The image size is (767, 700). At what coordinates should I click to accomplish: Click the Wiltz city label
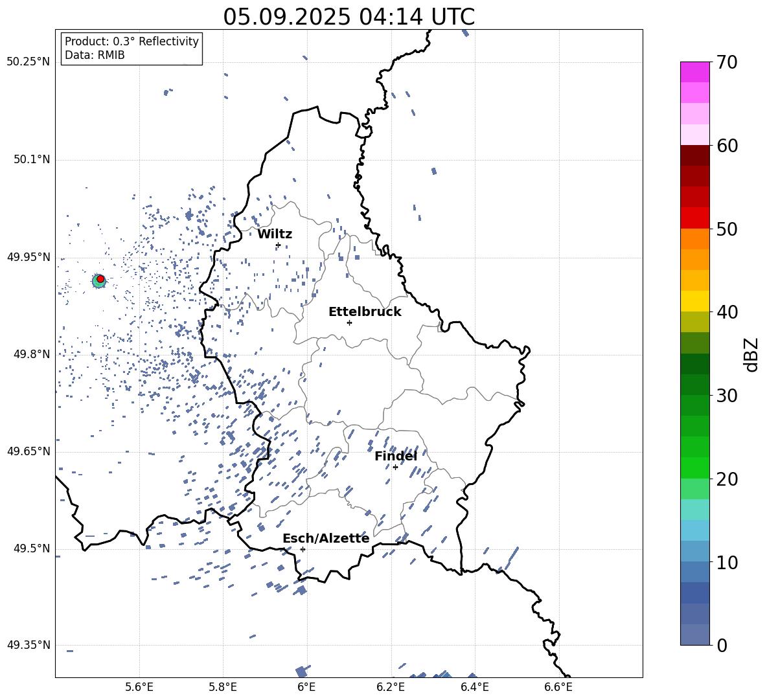coord(275,234)
